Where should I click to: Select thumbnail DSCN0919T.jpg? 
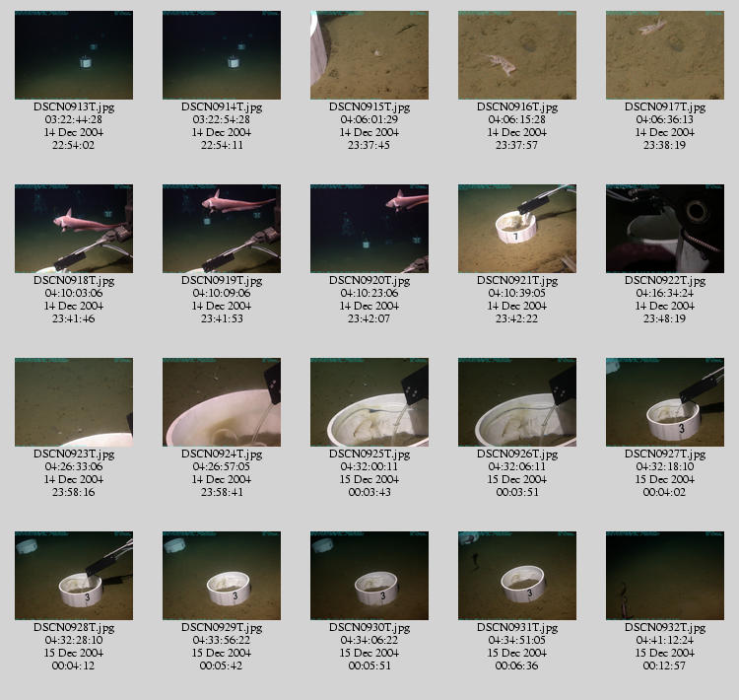pyautogui.click(x=222, y=229)
